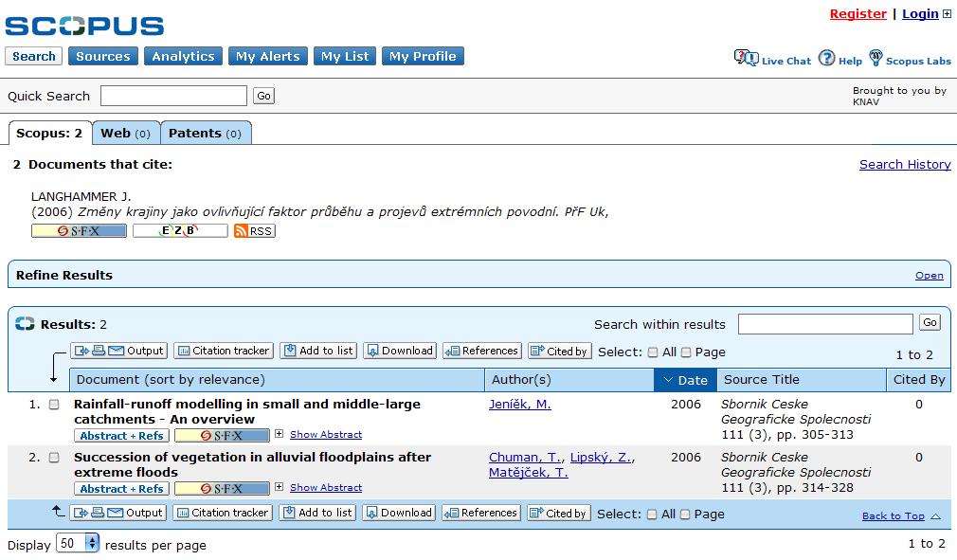
Task: Open the Live Chat icon
Action: tap(746, 58)
